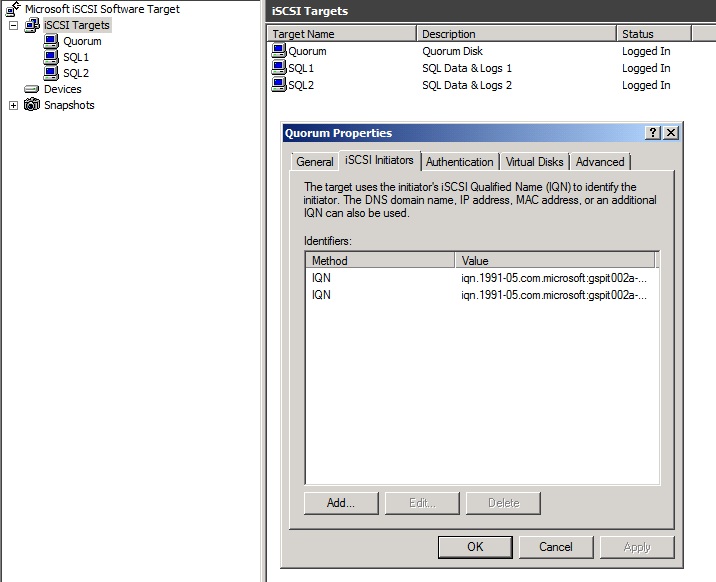Click the Value column header in Identifiers
Image resolution: width=716 pixels, height=582 pixels.
(x=555, y=261)
